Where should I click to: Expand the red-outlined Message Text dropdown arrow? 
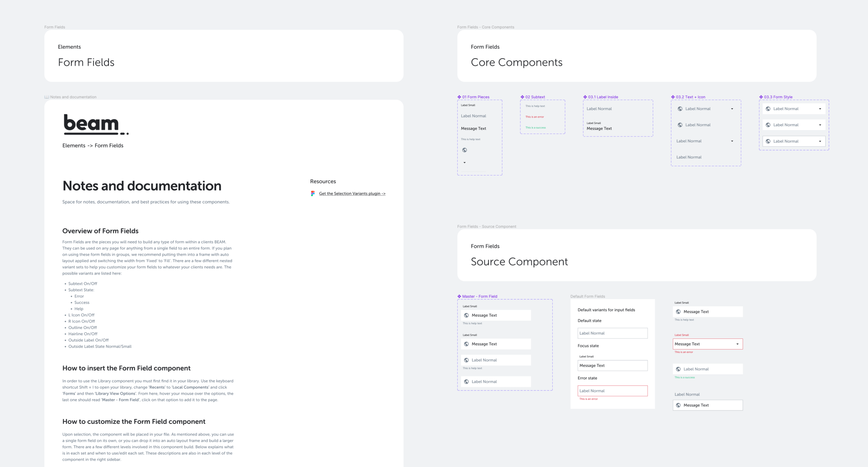tap(737, 344)
